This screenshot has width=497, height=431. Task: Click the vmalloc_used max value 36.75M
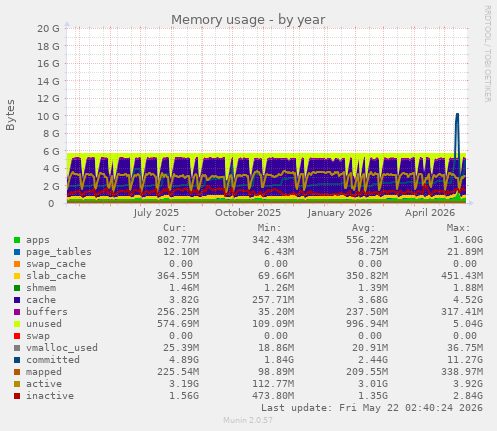coord(465,348)
